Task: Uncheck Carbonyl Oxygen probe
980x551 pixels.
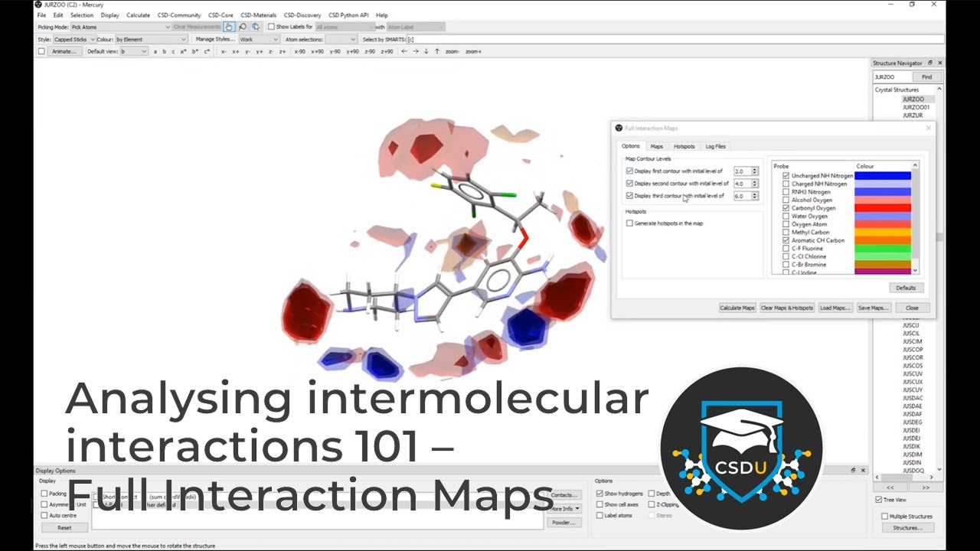Action: (x=786, y=208)
